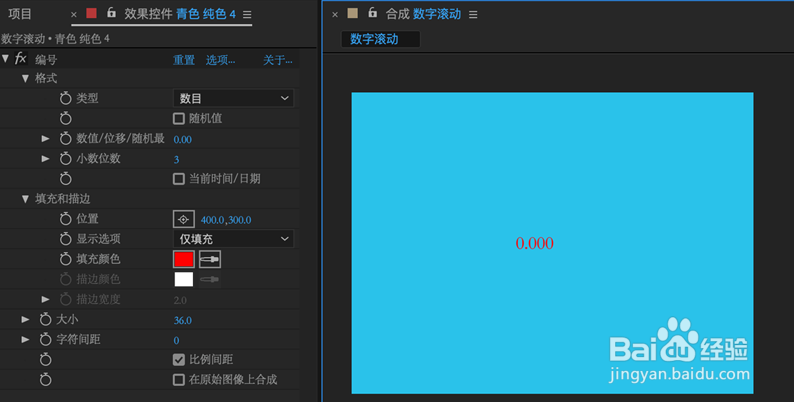
Task: Open effect 选项... link
Action: [220, 60]
